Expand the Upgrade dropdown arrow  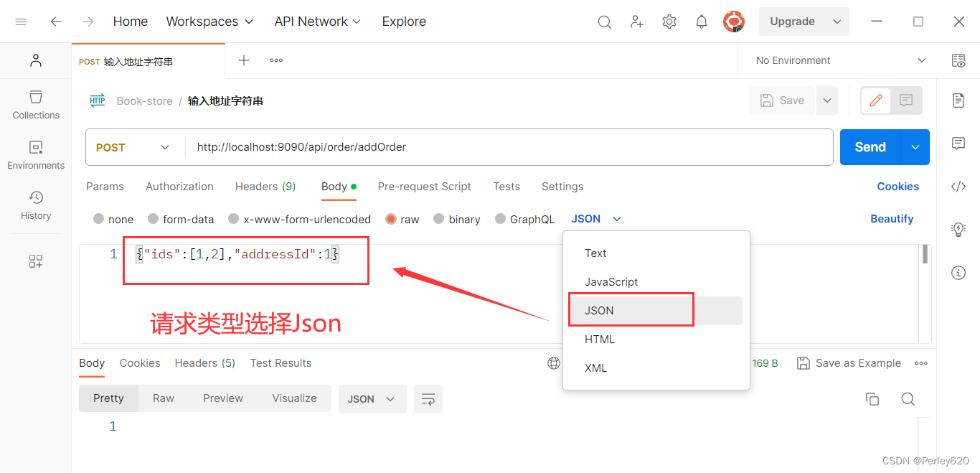837,22
